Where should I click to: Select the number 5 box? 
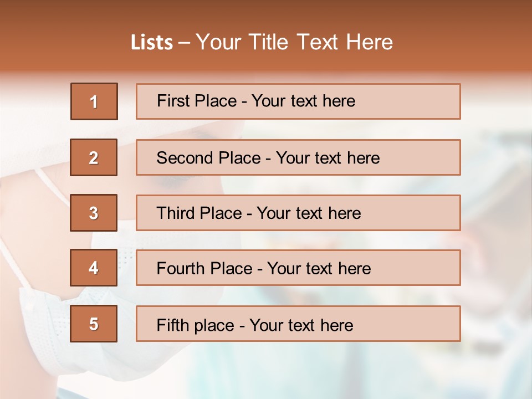(94, 324)
